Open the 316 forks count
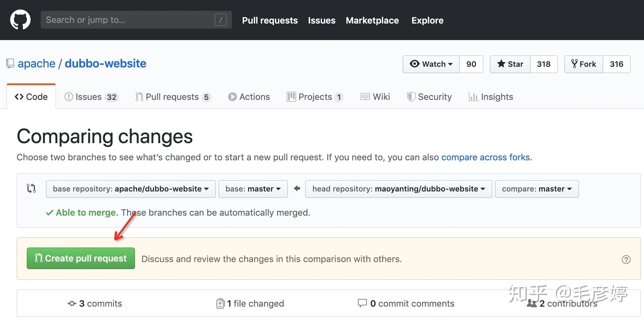Screen dimensions: 644x320 [616, 64]
